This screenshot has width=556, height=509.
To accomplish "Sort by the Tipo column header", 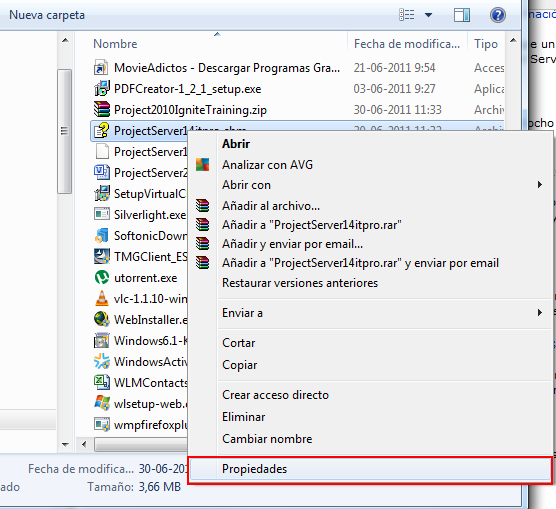I will [x=486, y=44].
